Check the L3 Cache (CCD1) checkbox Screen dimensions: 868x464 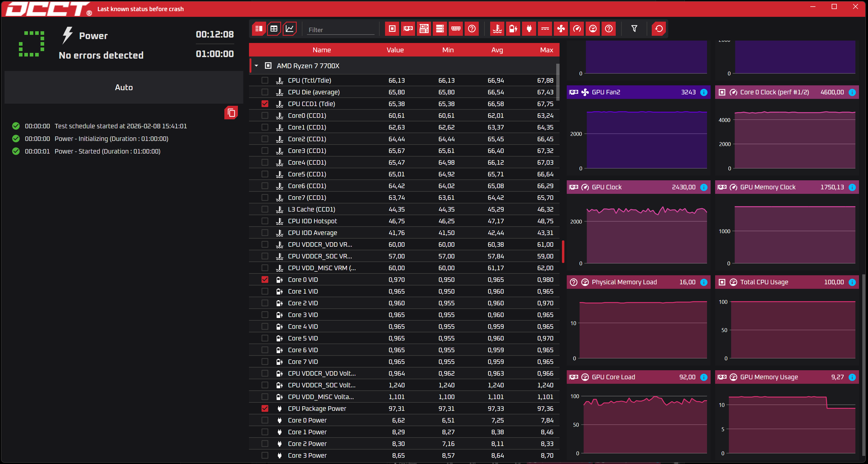coord(265,209)
